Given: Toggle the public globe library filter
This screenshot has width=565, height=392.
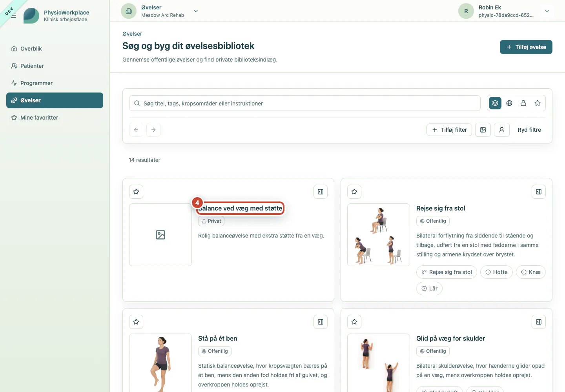Looking at the screenshot, I should tap(509, 103).
